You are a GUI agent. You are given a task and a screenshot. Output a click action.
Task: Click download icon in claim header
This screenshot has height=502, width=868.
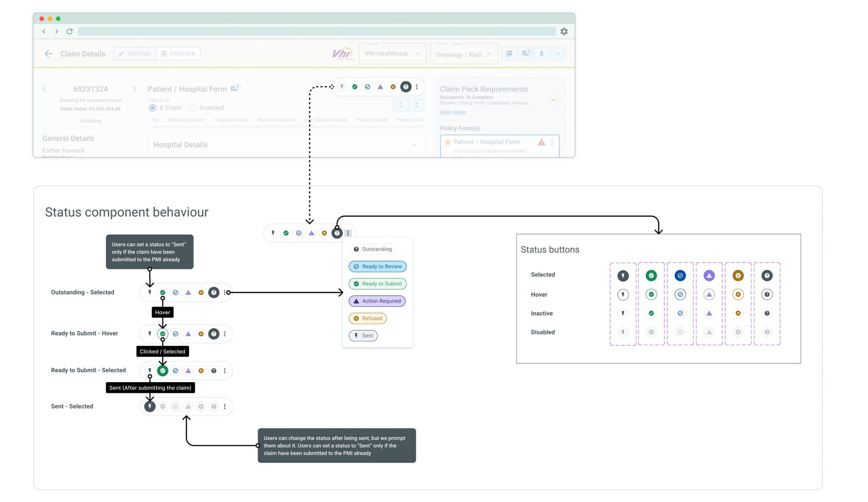pos(541,54)
